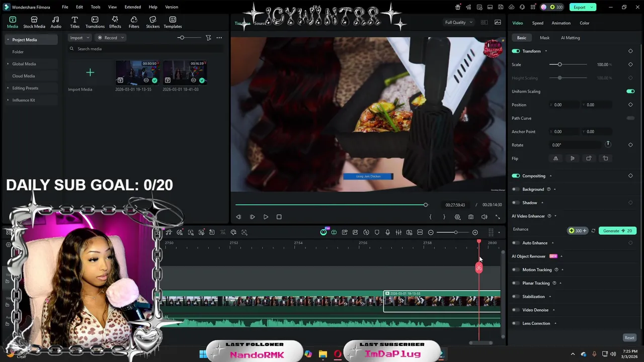The width and height of the screenshot is (644, 362).
Task: Open the Titles tab
Action: 74,22
